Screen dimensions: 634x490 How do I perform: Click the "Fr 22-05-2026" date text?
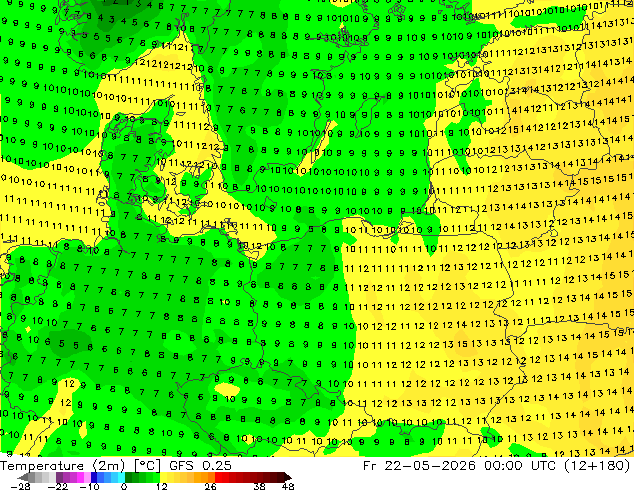pos(419,466)
